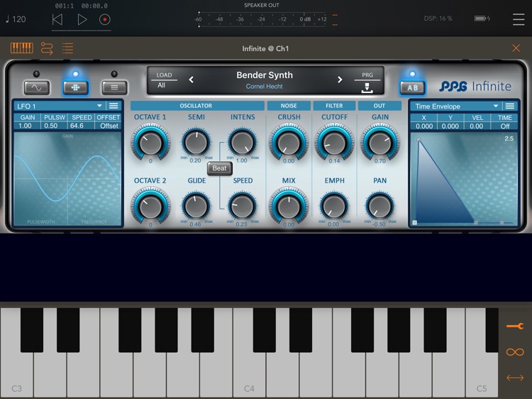
Task: Click the envelope start point handle
Action: click(x=414, y=222)
